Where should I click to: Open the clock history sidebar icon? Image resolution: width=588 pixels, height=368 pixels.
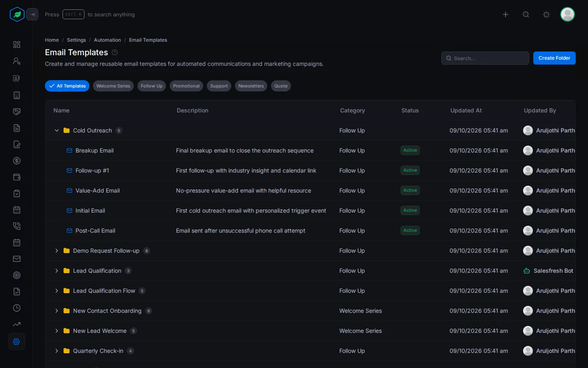[x=17, y=308]
